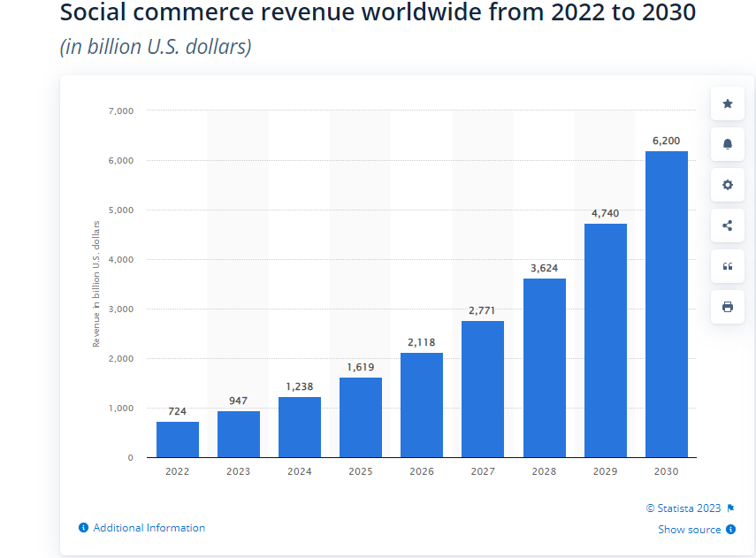Select the 2029 bar labeled 4,740
Viewport: 756px width, 558px height.
point(606,340)
